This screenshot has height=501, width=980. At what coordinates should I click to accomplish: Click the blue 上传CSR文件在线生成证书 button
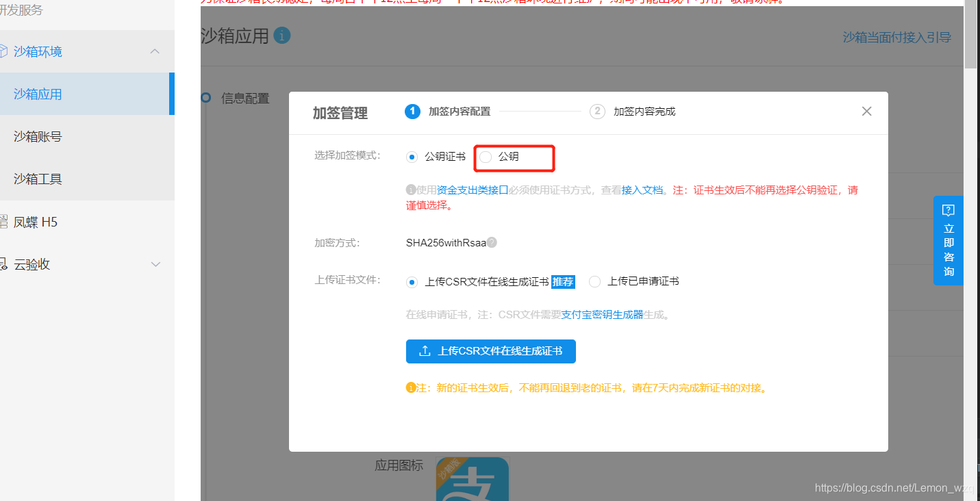point(490,351)
